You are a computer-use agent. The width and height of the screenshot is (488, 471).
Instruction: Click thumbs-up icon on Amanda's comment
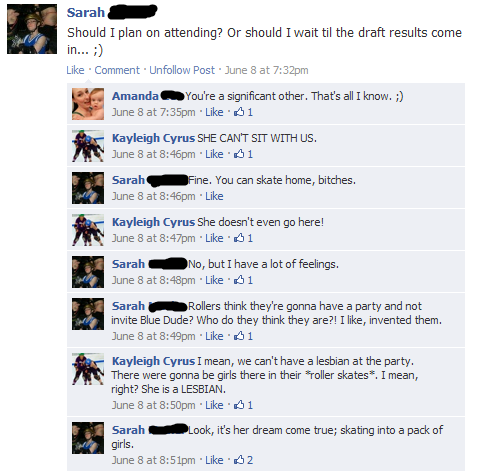pyautogui.click(x=239, y=112)
